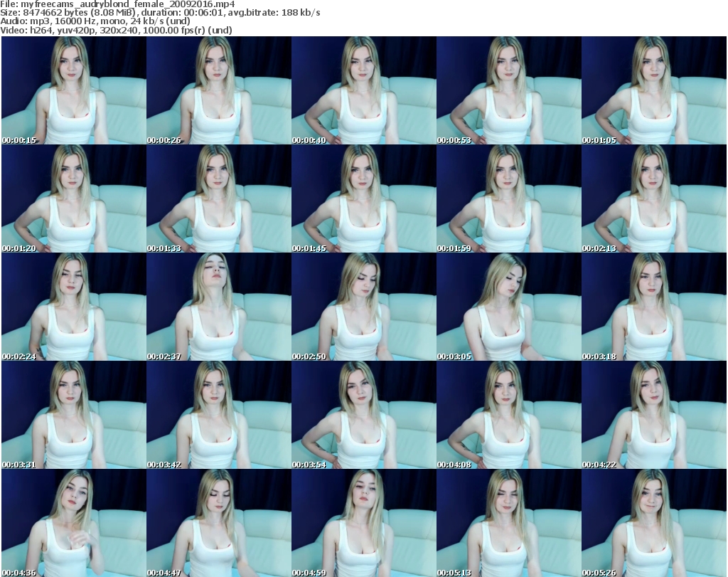
Task: Pick the thumbnail frame stamped 00:02:37
Action: pyautogui.click(x=219, y=307)
